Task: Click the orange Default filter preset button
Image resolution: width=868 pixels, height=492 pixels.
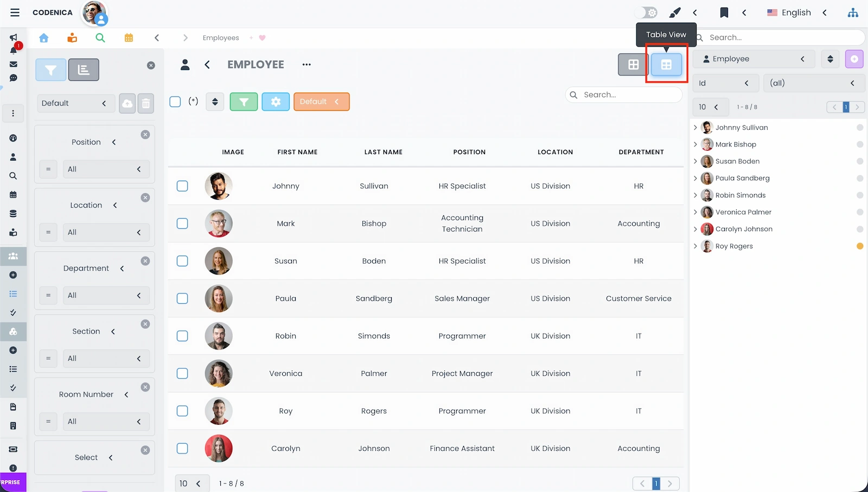Action: coord(321,101)
